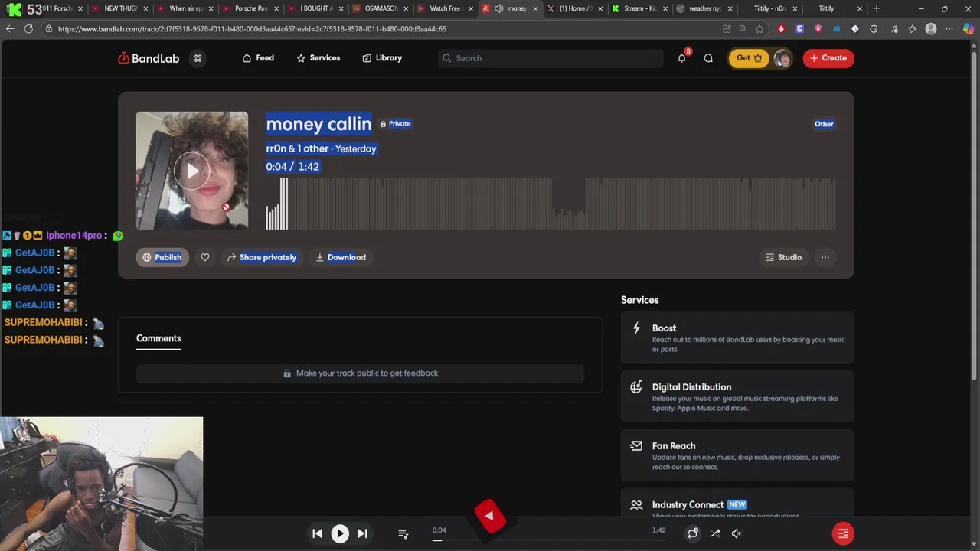Screen dimensions: 980x551
Task: Click the Private lock badge
Action: pos(395,123)
